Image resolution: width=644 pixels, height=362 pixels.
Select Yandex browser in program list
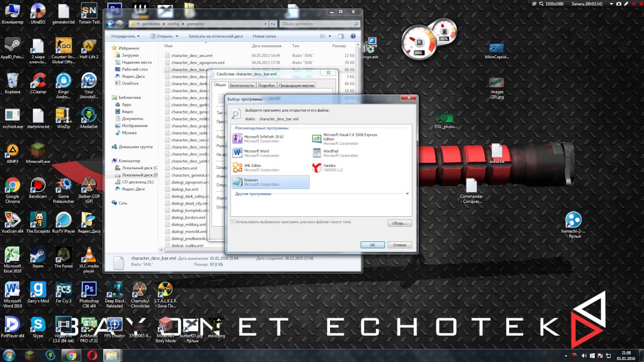coord(350,167)
